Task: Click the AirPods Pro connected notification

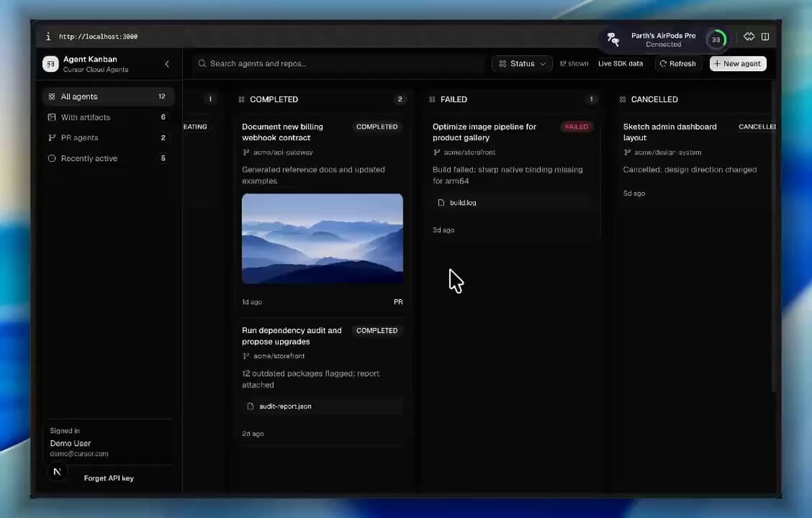Action: (x=665, y=40)
